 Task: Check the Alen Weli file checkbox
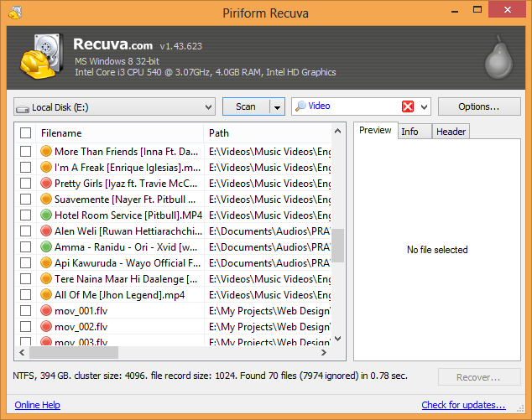point(25,231)
